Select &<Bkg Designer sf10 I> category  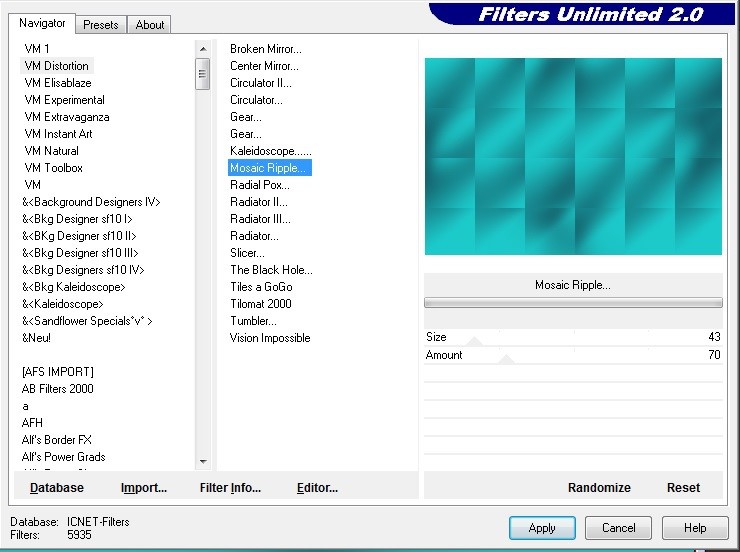(x=77, y=219)
